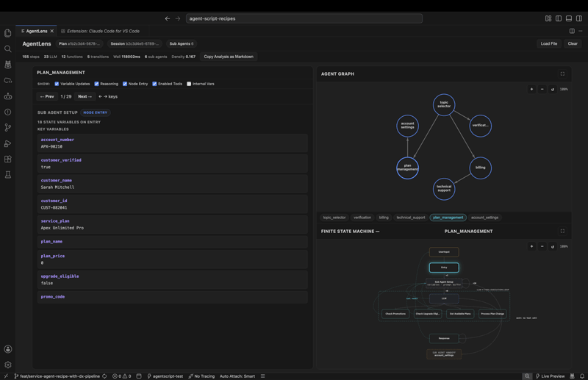Reset the Finite State Machine zoom
Screen dimensions: 588x380
553,246
